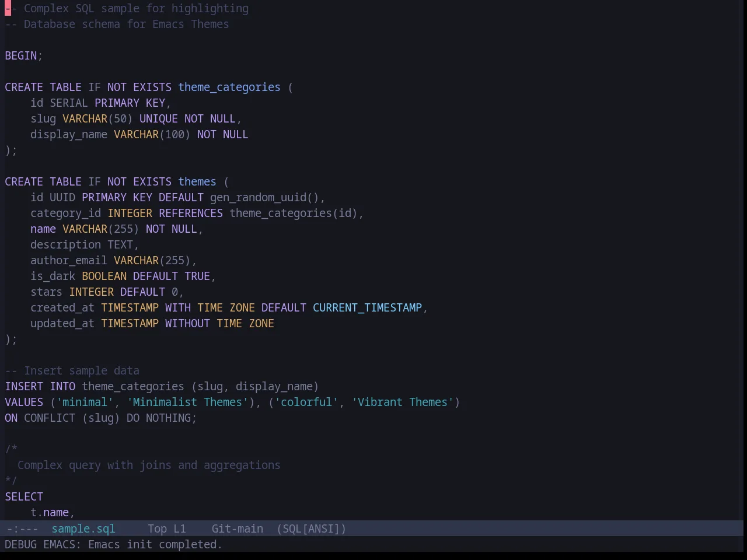Click the category_id column name
This screenshot has height=560, width=747.
(66, 213)
